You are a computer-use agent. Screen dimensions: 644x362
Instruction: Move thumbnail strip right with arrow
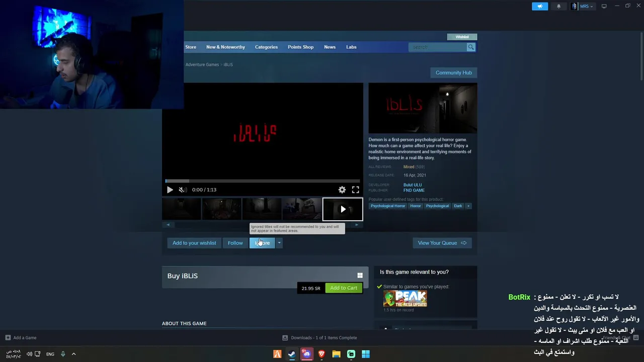(357, 225)
